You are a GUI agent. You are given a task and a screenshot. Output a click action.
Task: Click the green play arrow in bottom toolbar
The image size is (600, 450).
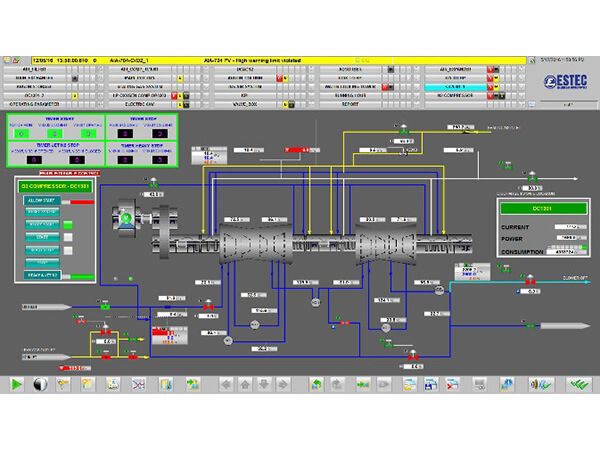coord(16,384)
